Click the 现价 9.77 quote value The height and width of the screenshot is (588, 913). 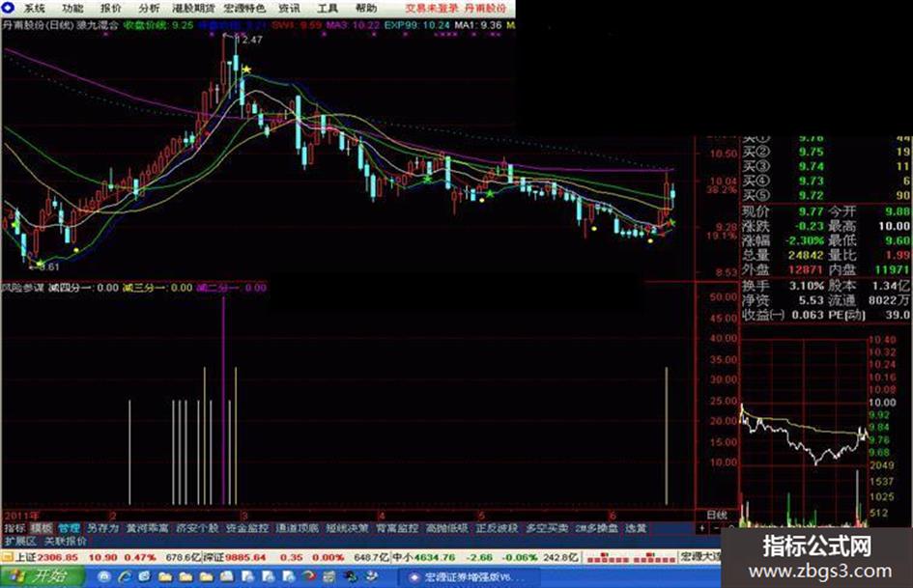pos(811,211)
